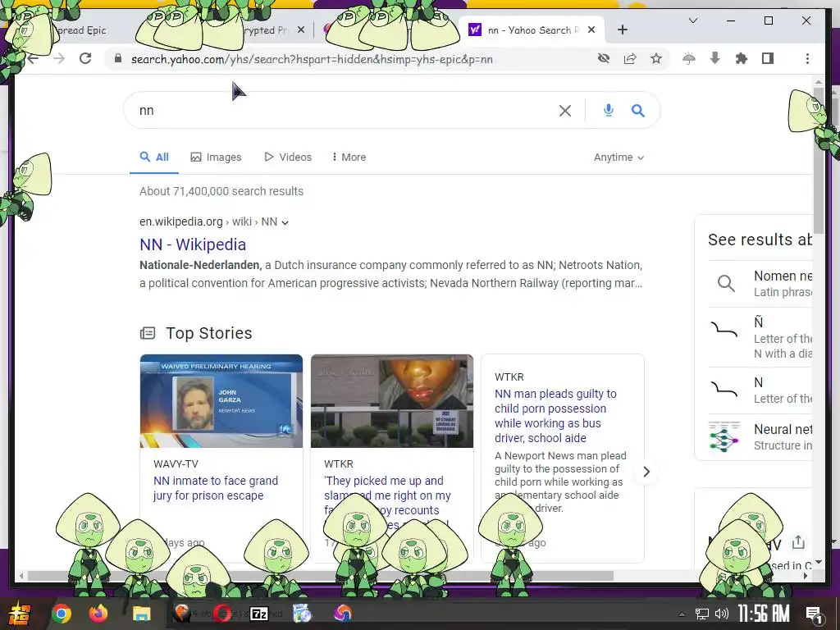Image resolution: width=840 pixels, height=630 pixels.
Task: Open a new tab with the plus button
Action: pos(623,30)
